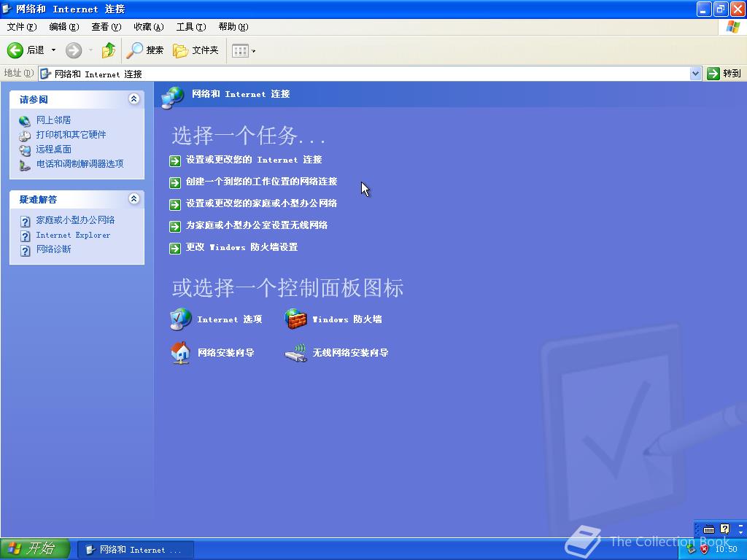Open the 收藏(A) menu
Screen dimensions: 747x560
pos(149,27)
